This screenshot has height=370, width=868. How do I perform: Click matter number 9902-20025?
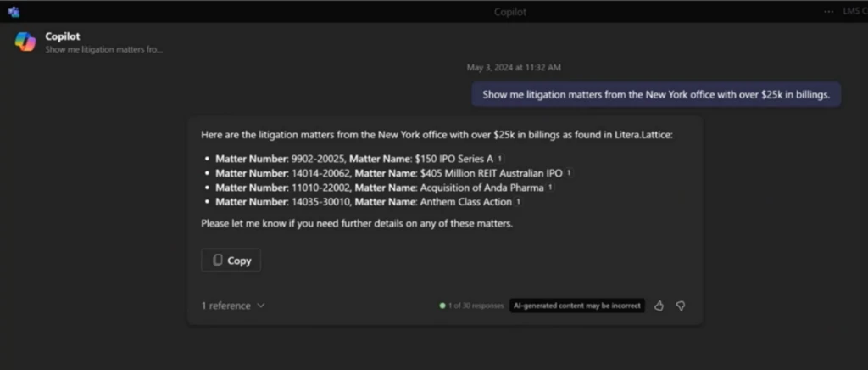pos(320,159)
